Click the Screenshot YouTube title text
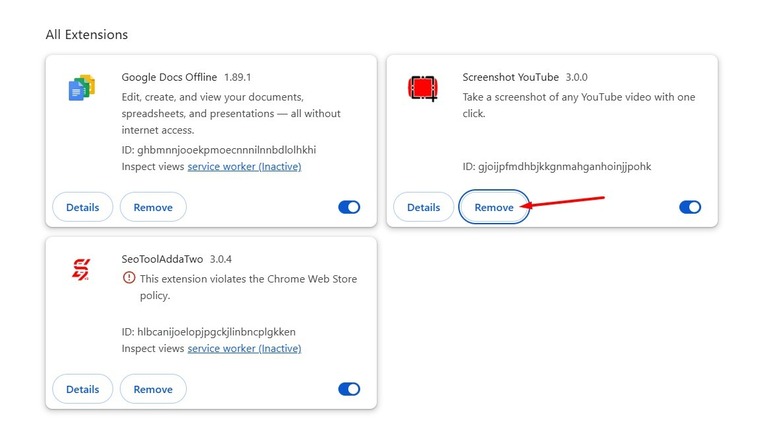Viewport: 780px width, 438px height. [x=510, y=77]
